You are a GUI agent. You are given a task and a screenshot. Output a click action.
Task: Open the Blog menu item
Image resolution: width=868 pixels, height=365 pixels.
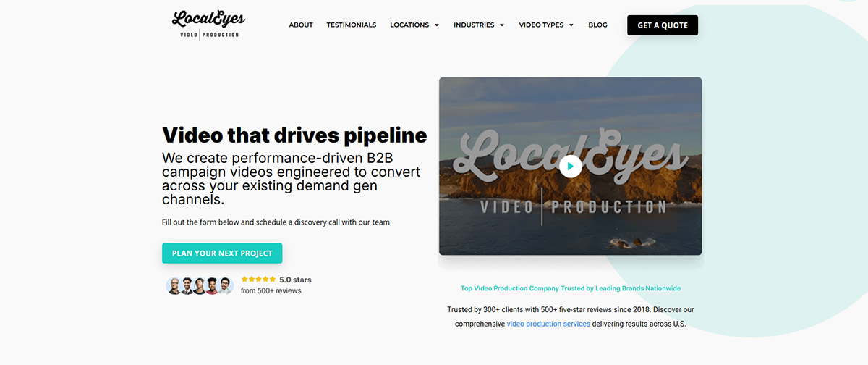[597, 25]
